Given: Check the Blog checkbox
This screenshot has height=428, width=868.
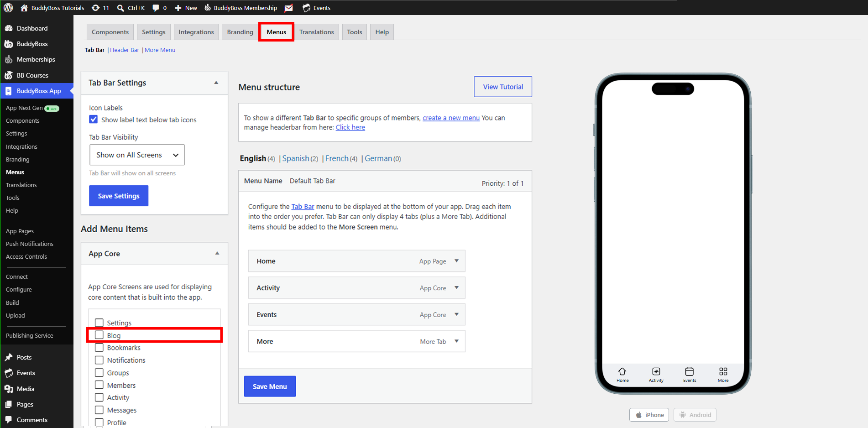Looking at the screenshot, I should pyautogui.click(x=99, y=335).
